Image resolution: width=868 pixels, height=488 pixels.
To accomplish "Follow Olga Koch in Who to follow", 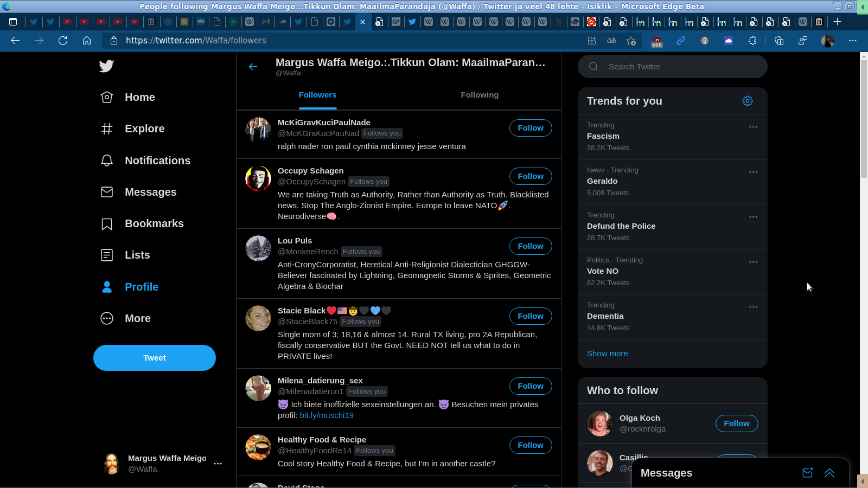I will pyautogui.click(x=737, y=423).
